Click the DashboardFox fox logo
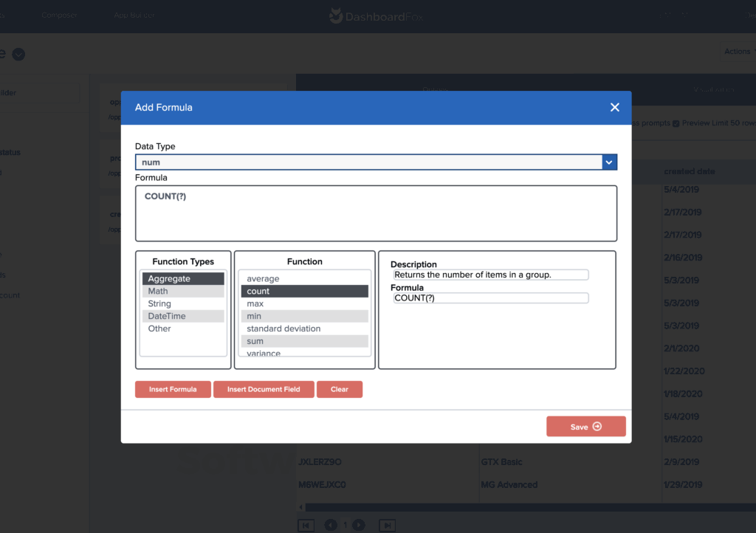Screen dimensions: 756x533 pyautogui.click(x=336, y=16)
